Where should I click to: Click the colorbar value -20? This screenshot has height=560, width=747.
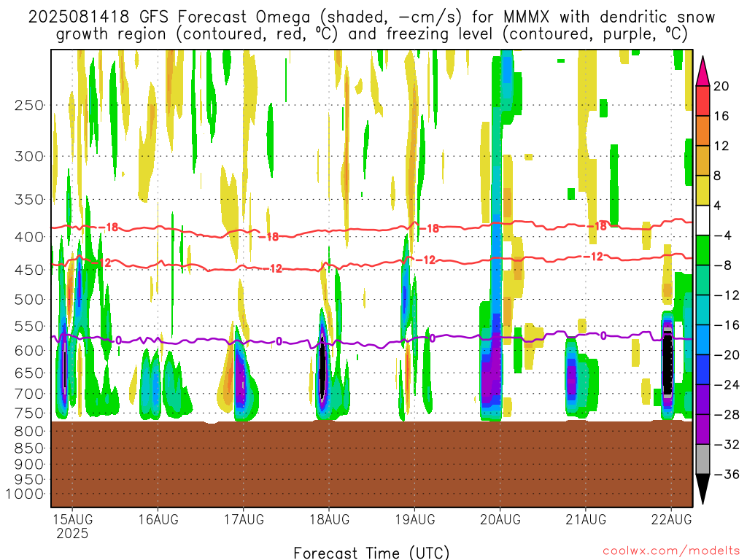pyautogui.click(x=726, y=355)
